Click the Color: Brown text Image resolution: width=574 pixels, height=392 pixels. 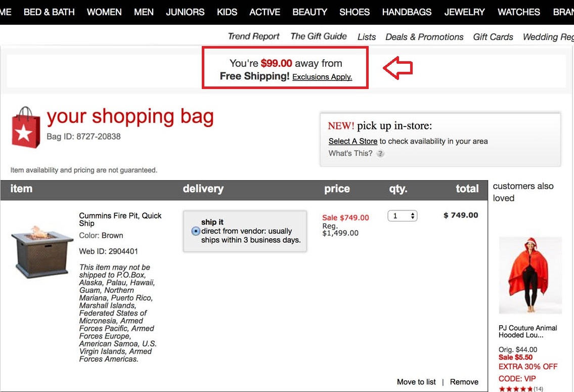[x=101, y=235]
